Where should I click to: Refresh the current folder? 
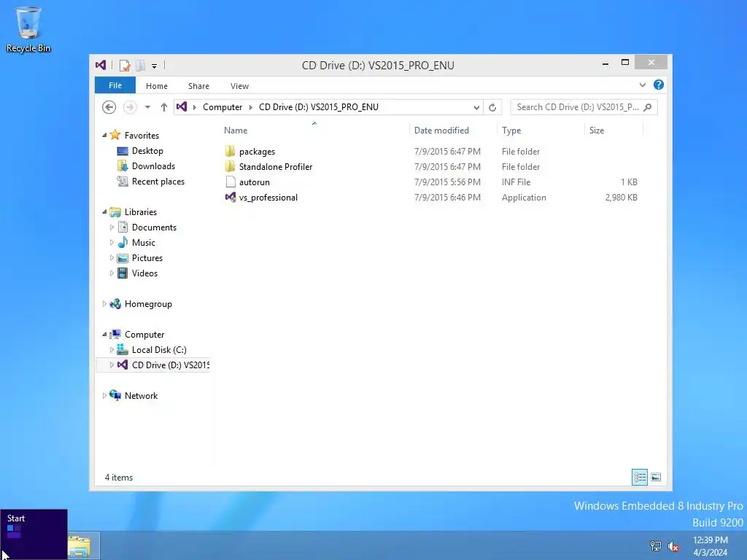[492, 108]
